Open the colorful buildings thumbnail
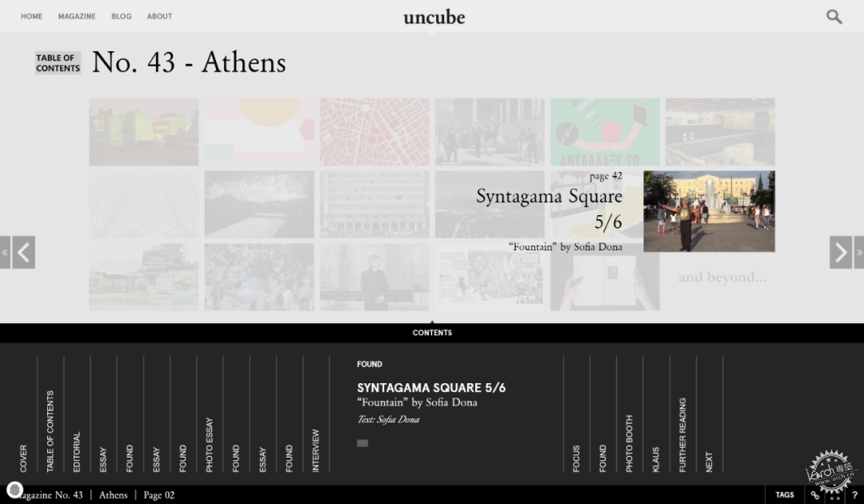Image resolution: width=864 pixels, height=504 pixels. point(144,132)
